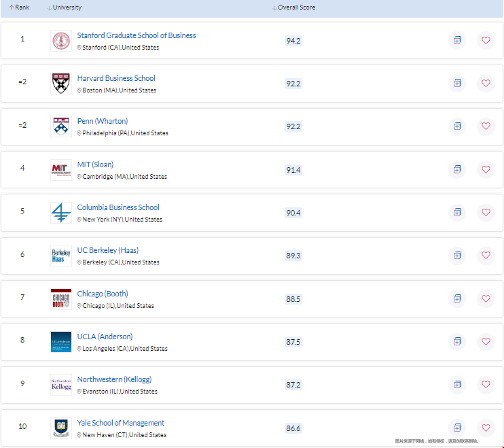Viewport: 504px width, 448px height.
Task: Click Los Angeles (CA),United States location text
Action: [125, 349]
